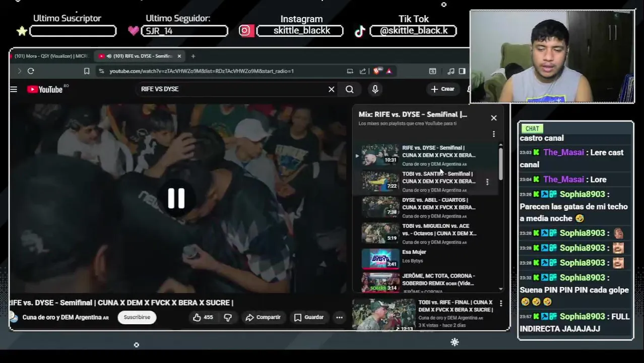Click the CHAT label in chat overlay

point(532,129)
